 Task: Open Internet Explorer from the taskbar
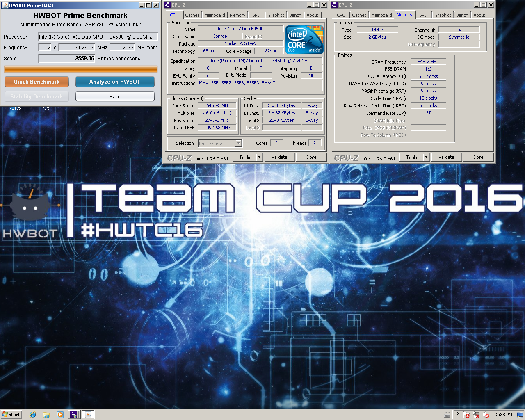coord(33,415)
